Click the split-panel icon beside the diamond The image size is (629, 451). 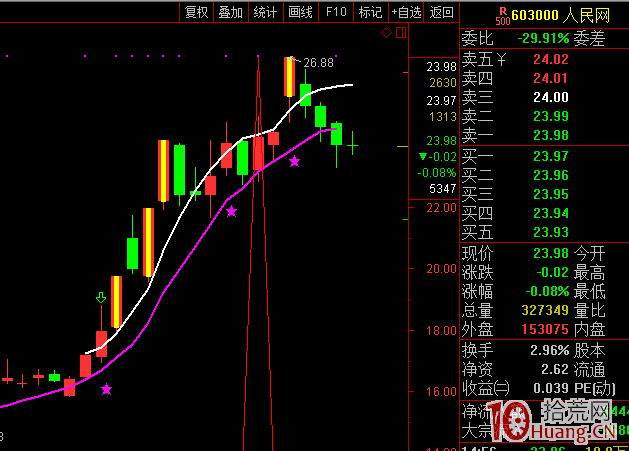pos(401,33)
